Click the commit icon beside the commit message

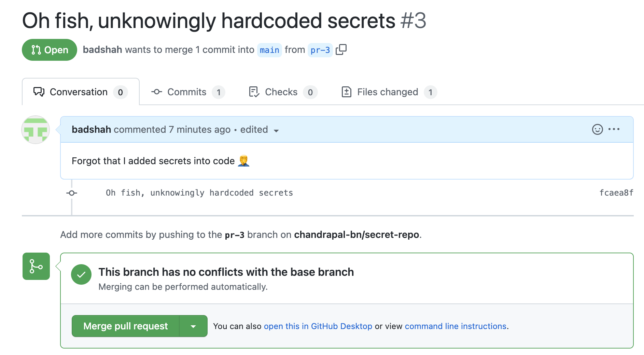point(71,193)
